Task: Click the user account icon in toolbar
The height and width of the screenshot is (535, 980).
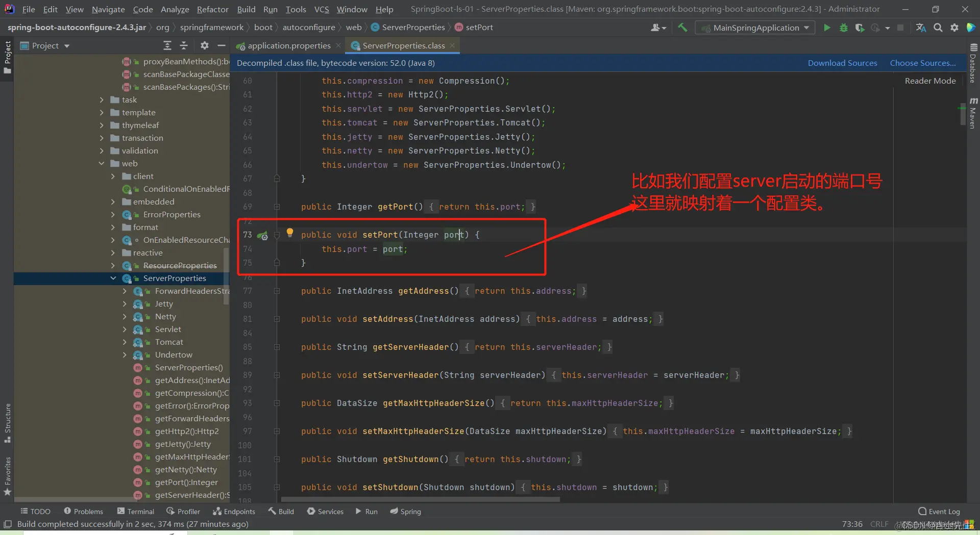Action: pyautogui.click(x=658, y=28)
